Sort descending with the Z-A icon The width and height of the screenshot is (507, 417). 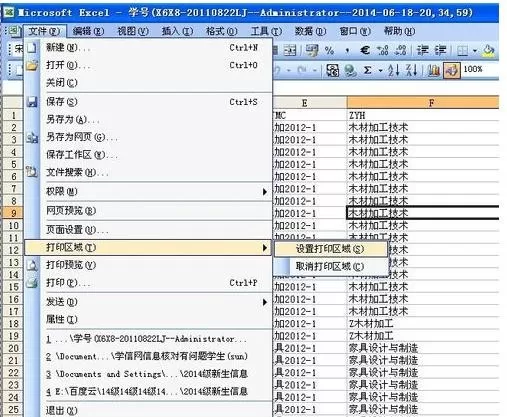pos(411,70)
